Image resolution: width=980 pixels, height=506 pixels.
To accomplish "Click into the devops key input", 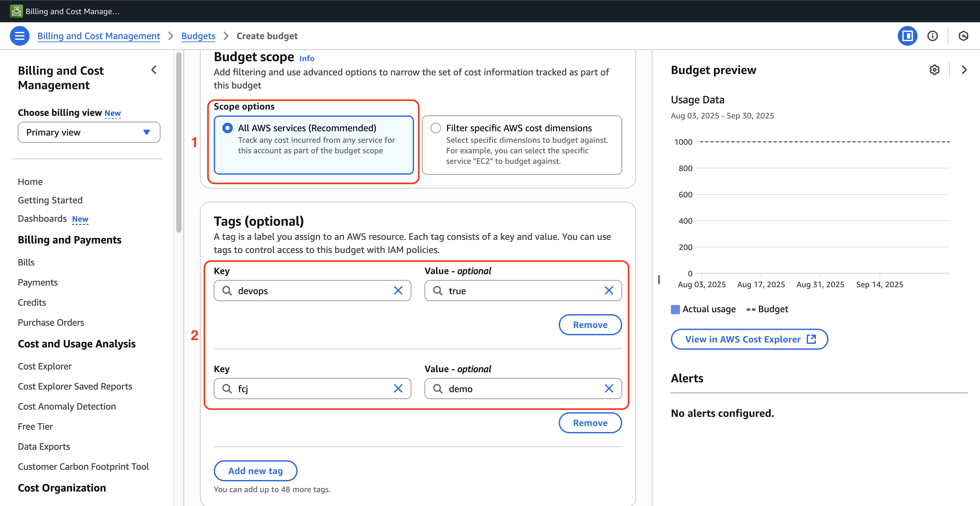I will tap(312, 291).
